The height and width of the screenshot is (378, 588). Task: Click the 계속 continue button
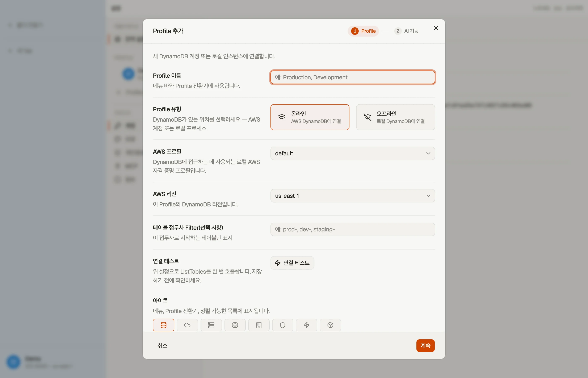tap(425, 346)
